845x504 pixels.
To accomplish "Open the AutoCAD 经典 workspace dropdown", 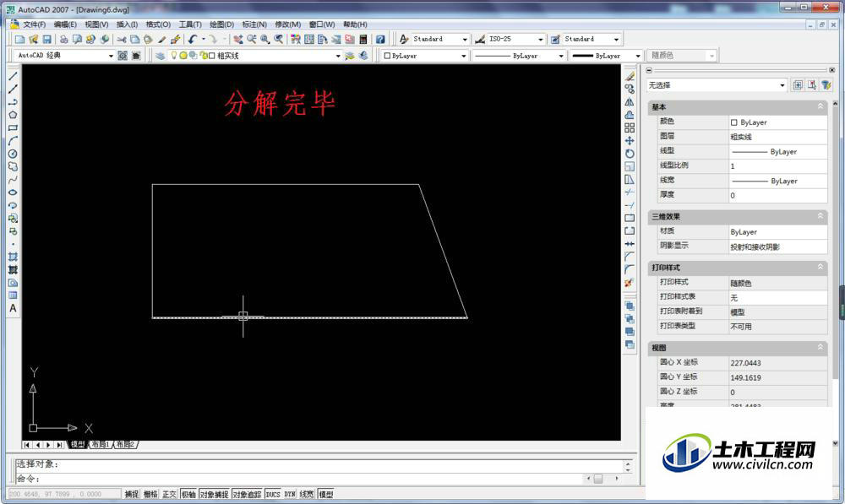I will click(x=111, y=56).
